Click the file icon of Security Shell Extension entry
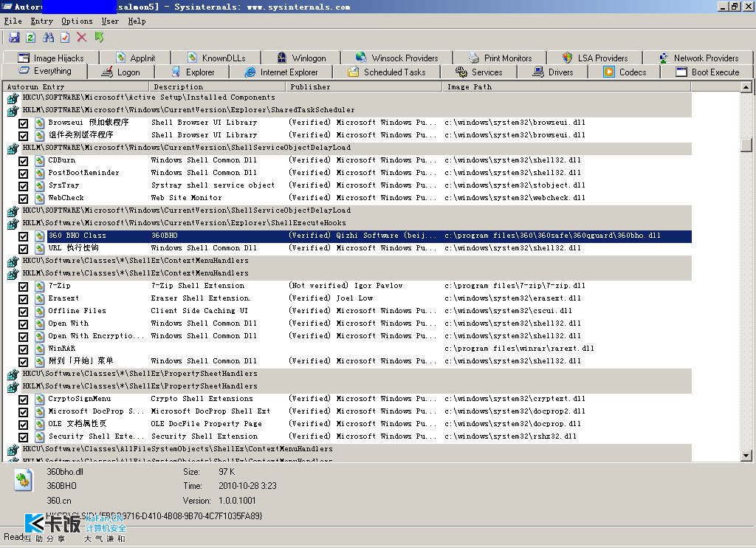 [40, 436]
